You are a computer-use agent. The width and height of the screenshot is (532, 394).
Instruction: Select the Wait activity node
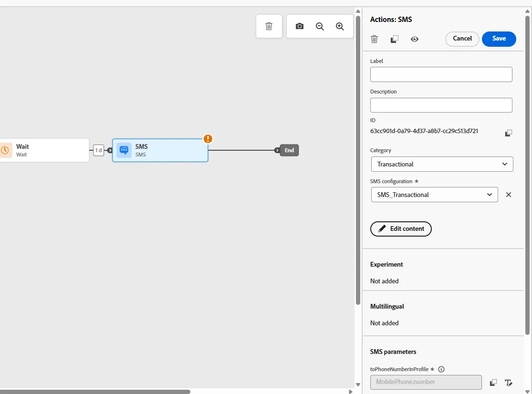(x=44, y=150)
